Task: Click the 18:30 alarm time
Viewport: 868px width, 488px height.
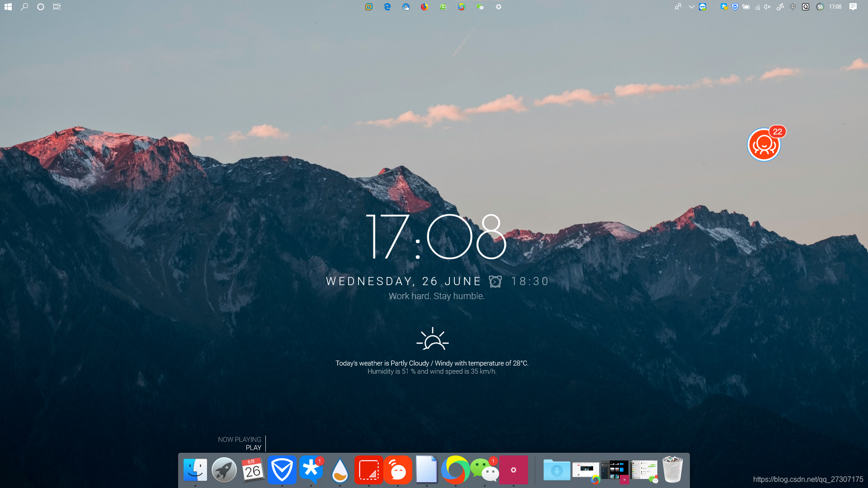Action: tap(530, 282)
